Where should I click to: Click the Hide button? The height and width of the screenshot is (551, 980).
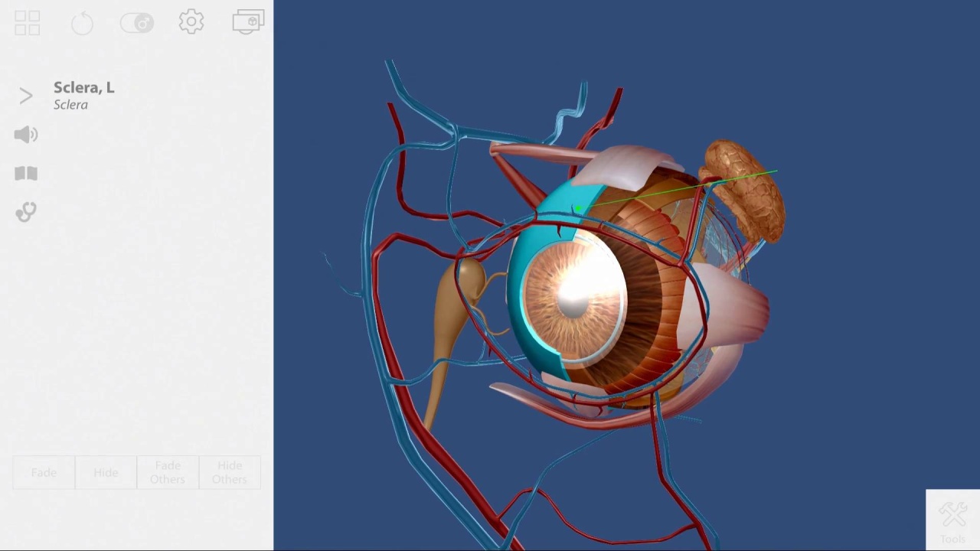tap(106, 473)
